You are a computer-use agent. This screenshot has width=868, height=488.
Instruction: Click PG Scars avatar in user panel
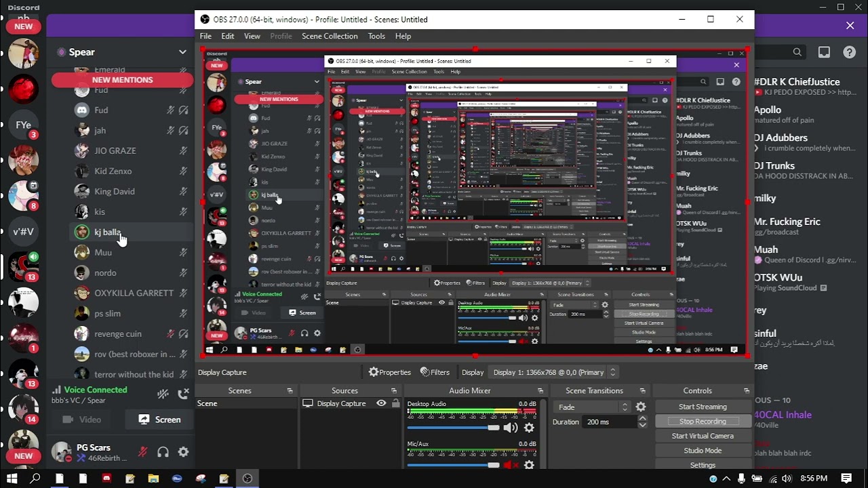62,452
